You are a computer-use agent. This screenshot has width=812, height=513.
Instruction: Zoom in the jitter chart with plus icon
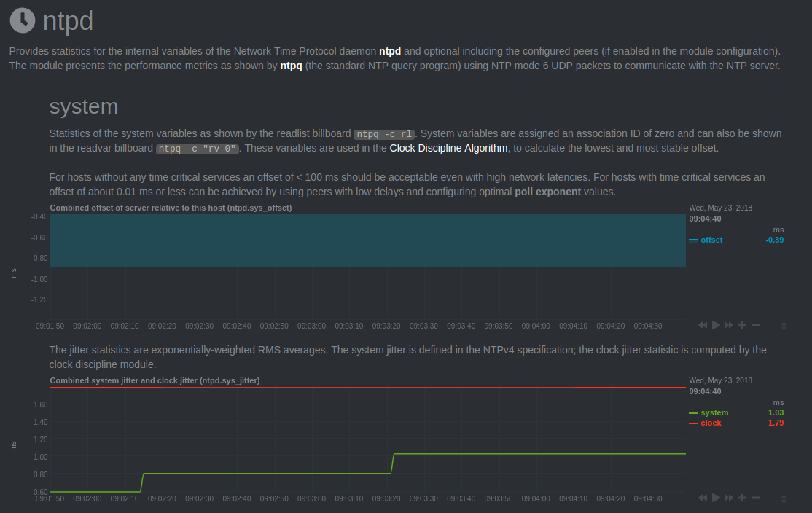coord(742,498)
